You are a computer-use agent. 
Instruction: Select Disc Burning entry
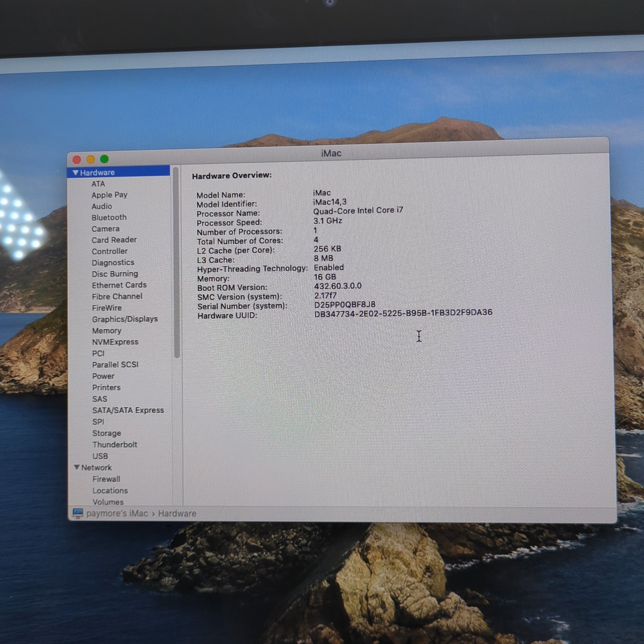click(115, 274)
